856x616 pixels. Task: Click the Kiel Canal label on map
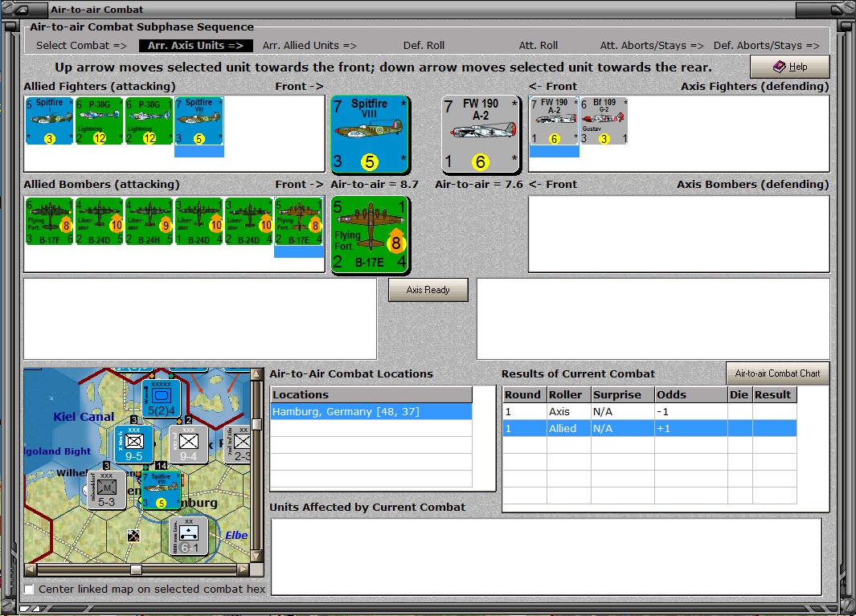pos(84,417)
